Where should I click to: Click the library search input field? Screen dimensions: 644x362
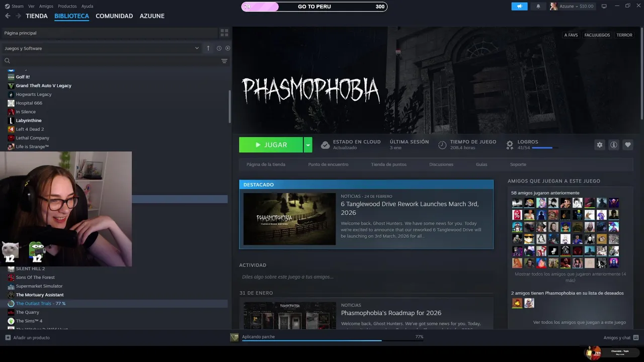coord(115,61)
